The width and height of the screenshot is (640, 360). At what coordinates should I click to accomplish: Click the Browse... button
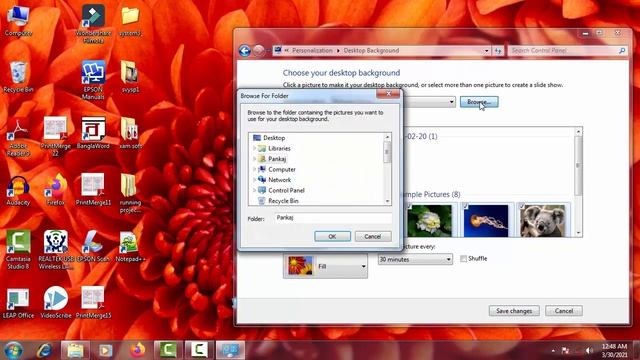[x=479, y=102]
